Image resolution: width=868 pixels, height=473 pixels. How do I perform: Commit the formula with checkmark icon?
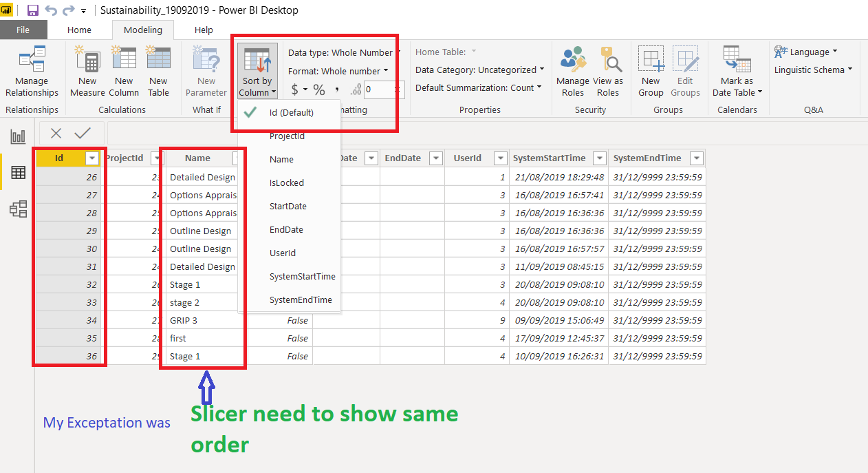pyautogui.click(x=83, y=134)
